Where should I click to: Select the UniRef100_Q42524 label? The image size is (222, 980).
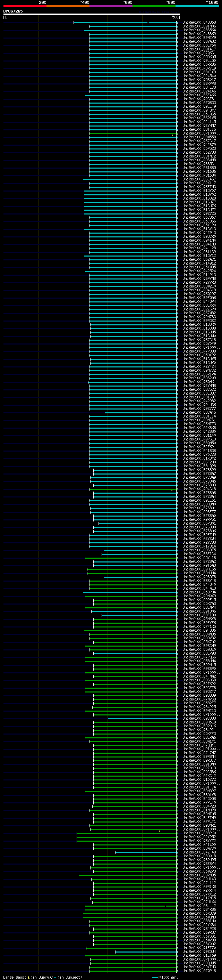(199, 271)
